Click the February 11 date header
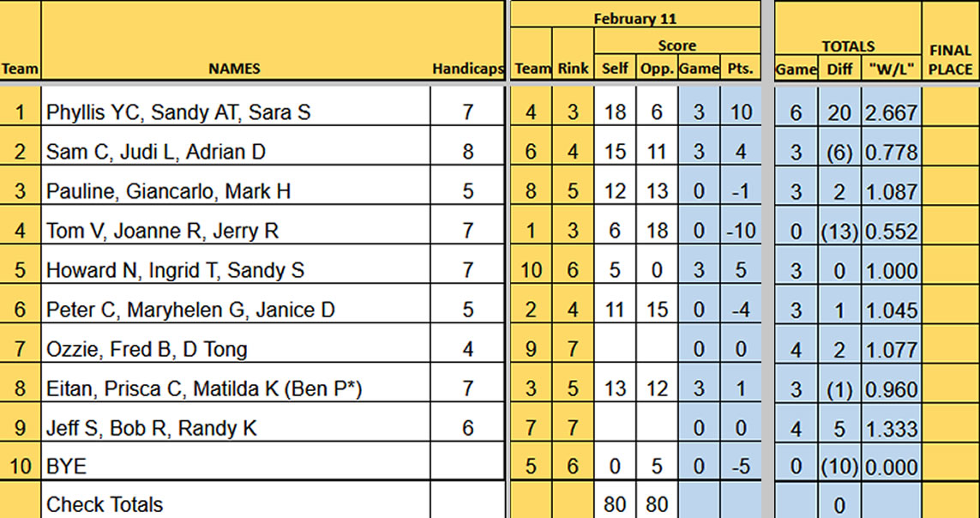The width and height of the screenshot is (980, 518). click(x=634, y=17)
